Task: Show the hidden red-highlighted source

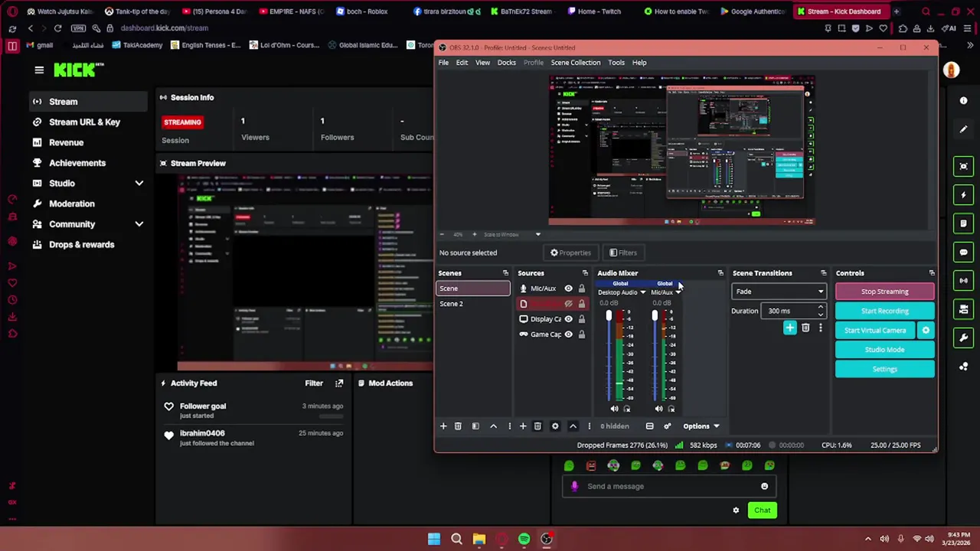Action: [x=568, y=304]
